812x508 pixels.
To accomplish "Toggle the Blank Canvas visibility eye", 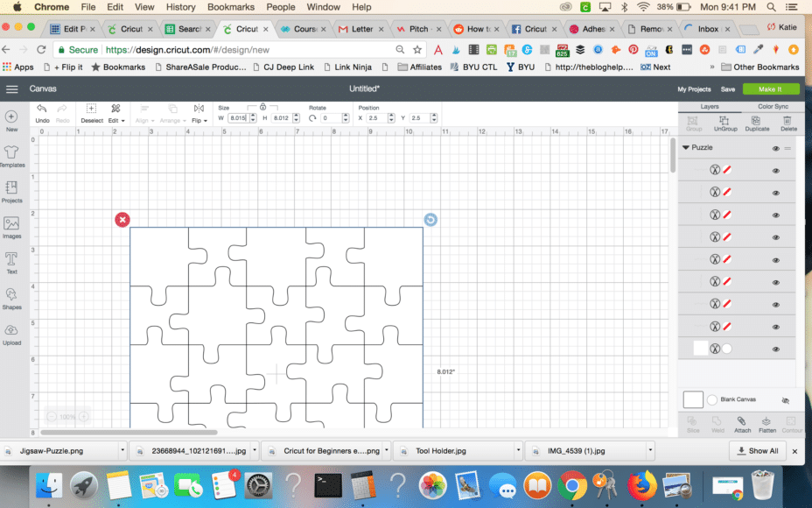I will tap(784, 399).
